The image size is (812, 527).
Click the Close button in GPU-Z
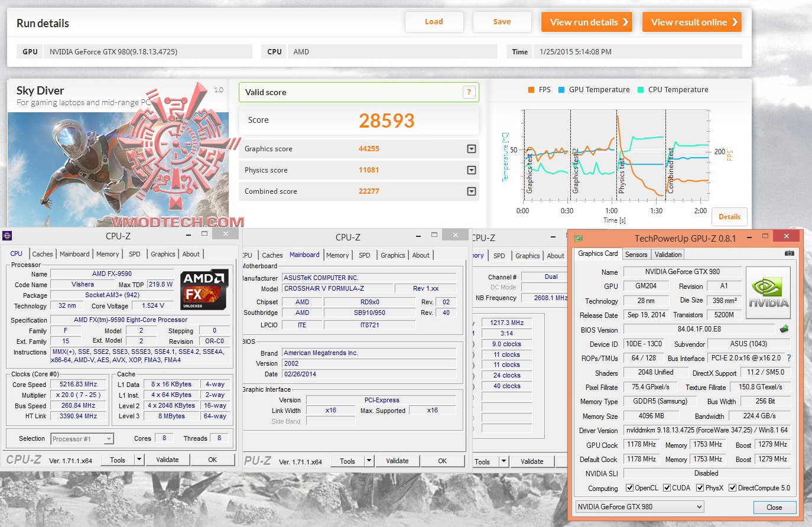(774, 508)
